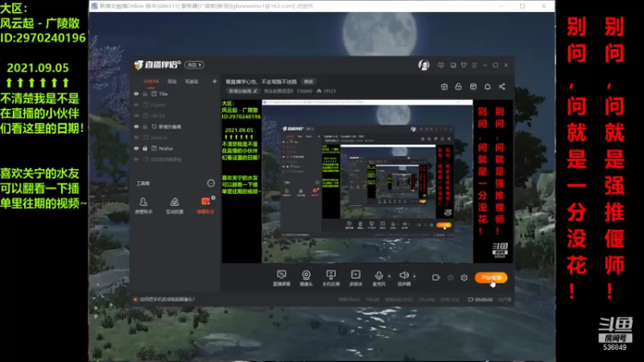The width and height of the screenshot is (644, 362).
Task: Click the record video camera icon
Action: click(x=436, y=278)
